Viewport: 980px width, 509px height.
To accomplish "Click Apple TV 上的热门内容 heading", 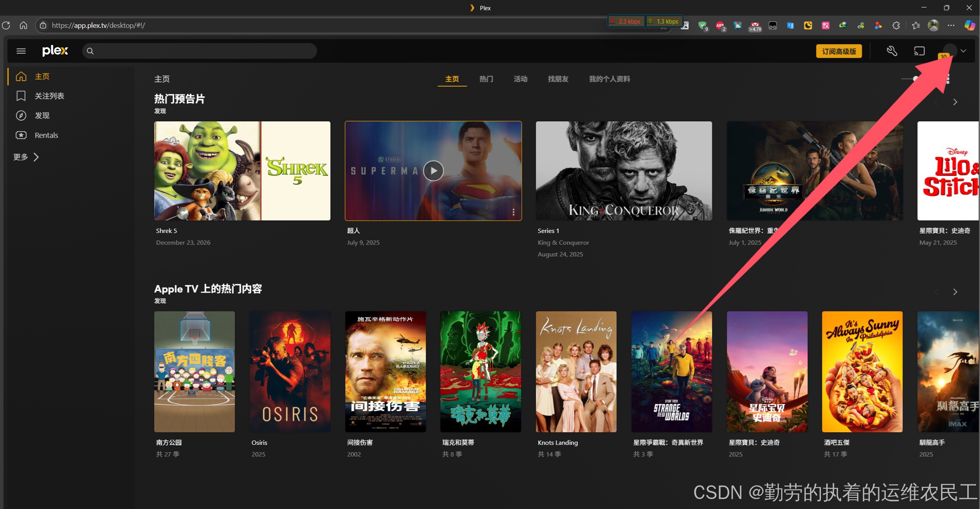I will tap(208, 289).
